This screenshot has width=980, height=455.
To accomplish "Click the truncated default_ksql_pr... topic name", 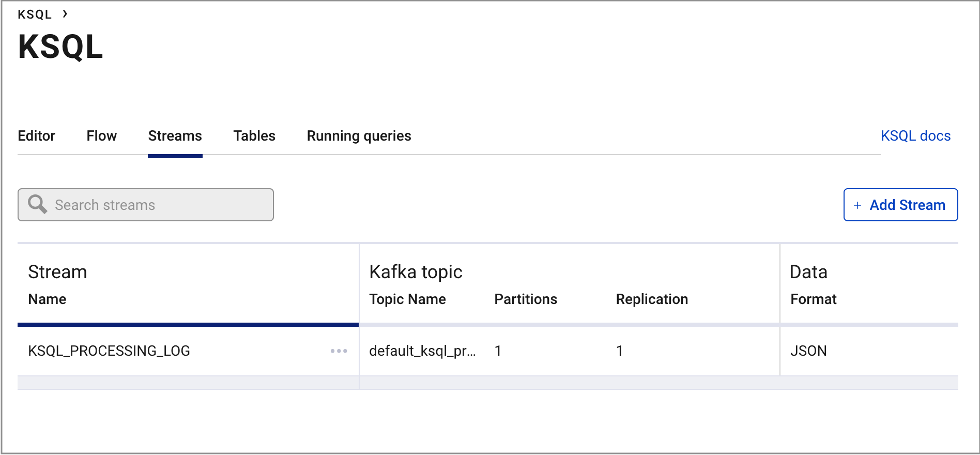I will click(422, 351).
